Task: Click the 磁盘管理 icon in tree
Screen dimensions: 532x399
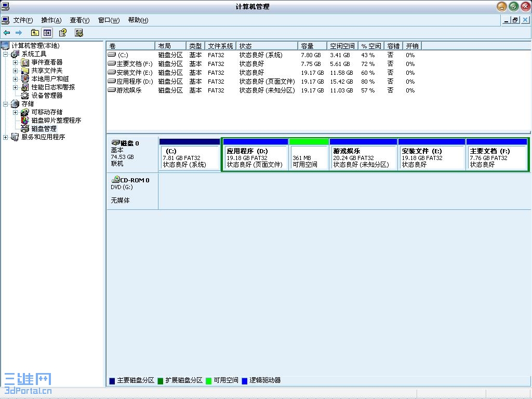Action: coord(25,129)
